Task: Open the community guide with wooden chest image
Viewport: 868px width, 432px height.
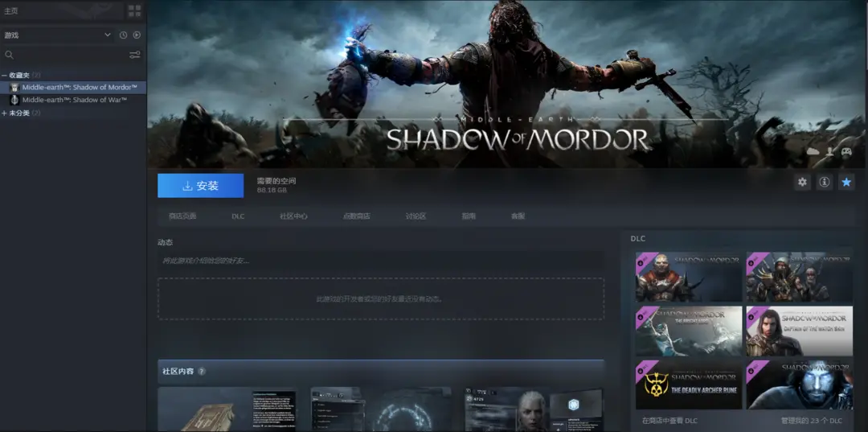Action: point(227,409)
